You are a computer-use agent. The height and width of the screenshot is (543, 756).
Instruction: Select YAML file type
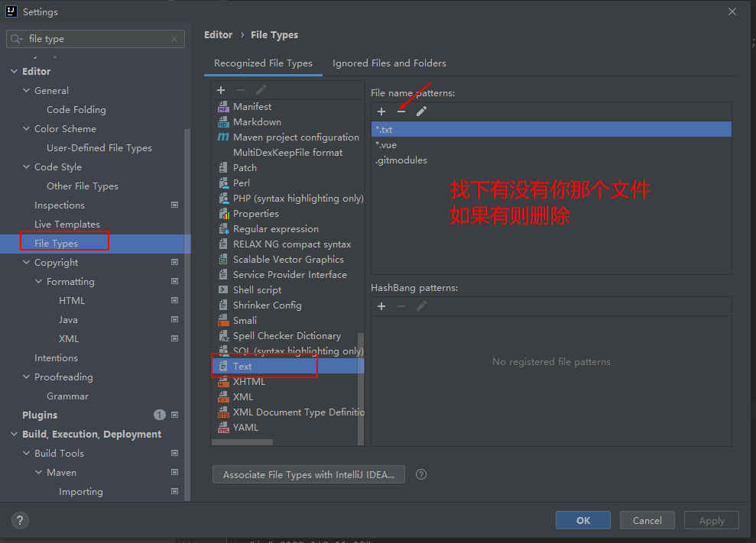[x=288, y=428]
